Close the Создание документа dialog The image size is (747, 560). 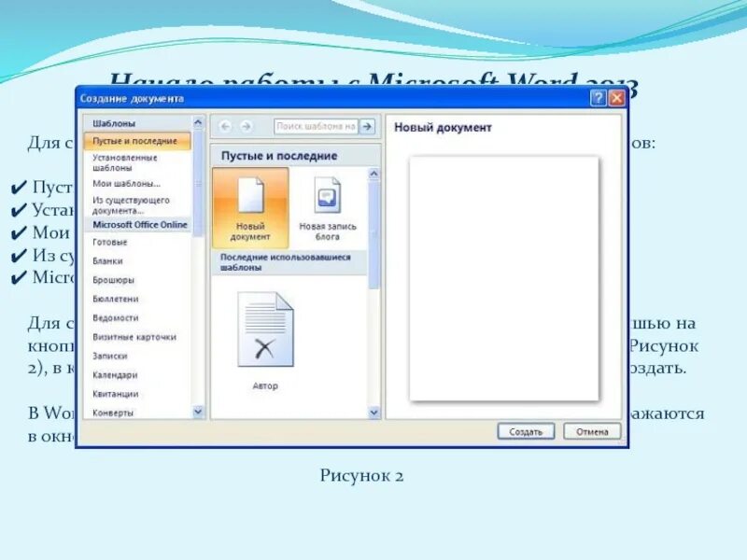point(617,98)
